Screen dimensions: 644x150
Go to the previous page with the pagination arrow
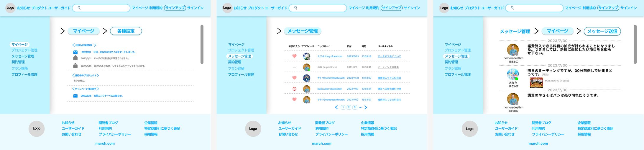[x=336, y=107]
